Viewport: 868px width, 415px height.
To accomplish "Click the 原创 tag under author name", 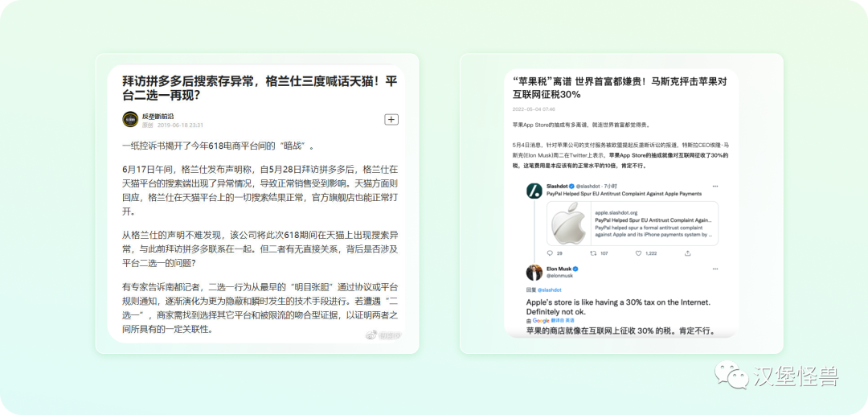I will [147, 125].
